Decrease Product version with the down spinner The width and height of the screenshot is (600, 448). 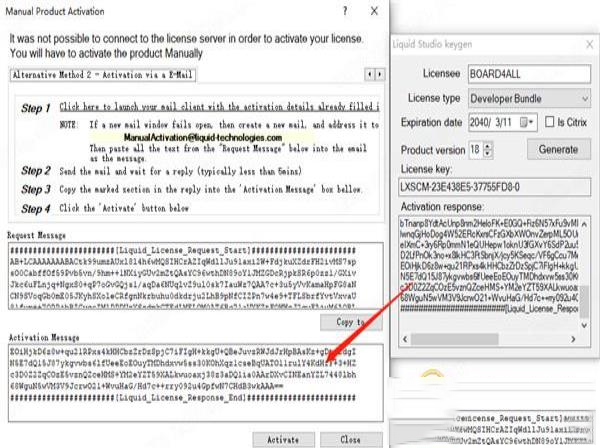490,152
